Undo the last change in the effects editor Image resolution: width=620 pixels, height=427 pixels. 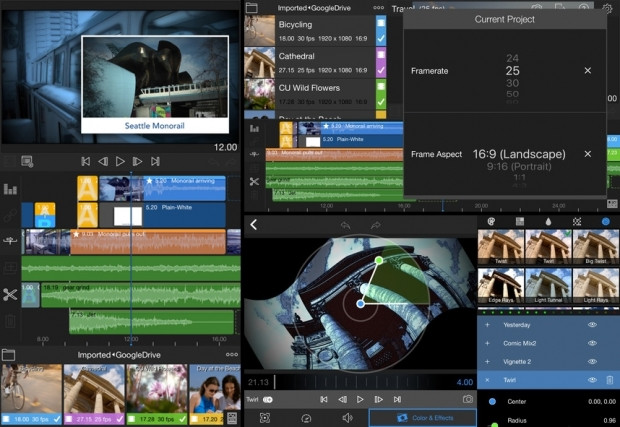[x=345, y=225]
